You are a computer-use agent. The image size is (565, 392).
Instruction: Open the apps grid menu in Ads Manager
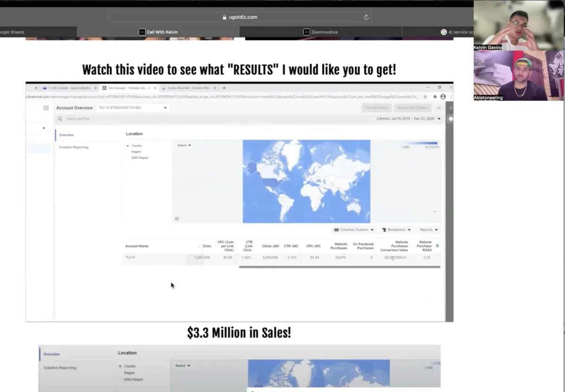pyautogui.click(x=46, y=108)
